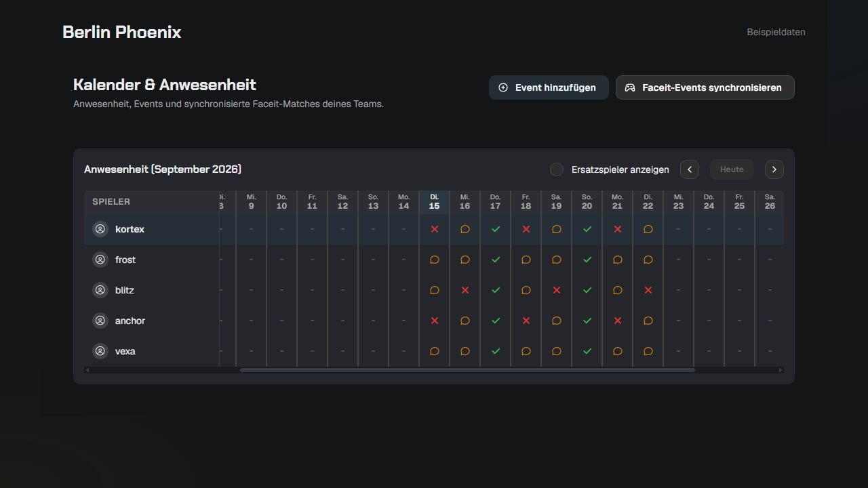Go to next period with right chevron

pyautogui.click(x=774, y=169)
